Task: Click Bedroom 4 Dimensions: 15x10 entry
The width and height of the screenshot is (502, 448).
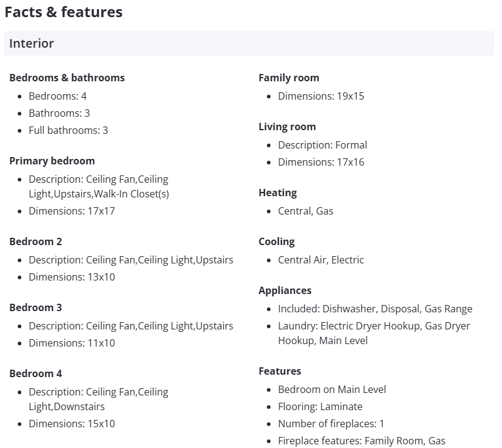Action: pos(71,424)
